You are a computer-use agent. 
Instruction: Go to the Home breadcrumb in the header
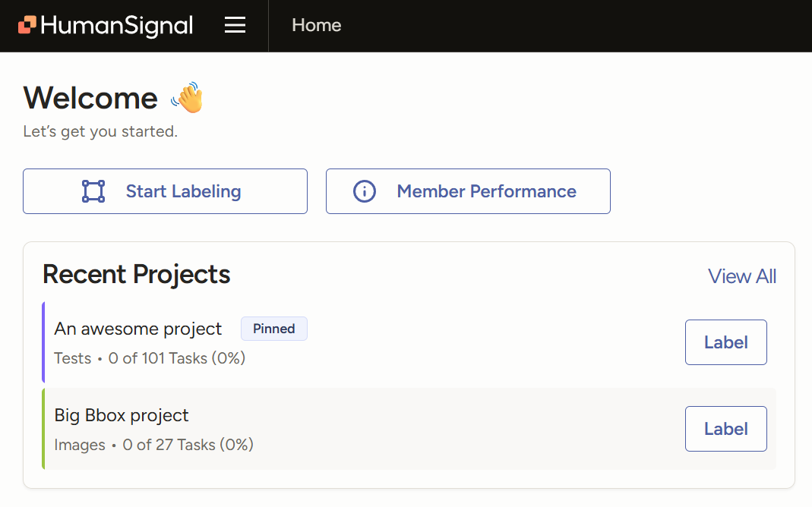coord(316,25)
